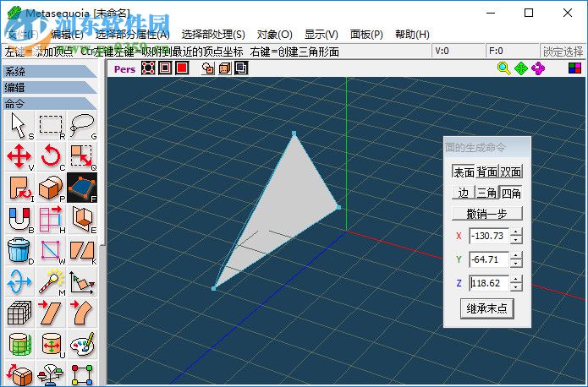This screenshot has height=387, width=588.
Task: Select the Rectangle selection tool (R)
Action: 51,126
